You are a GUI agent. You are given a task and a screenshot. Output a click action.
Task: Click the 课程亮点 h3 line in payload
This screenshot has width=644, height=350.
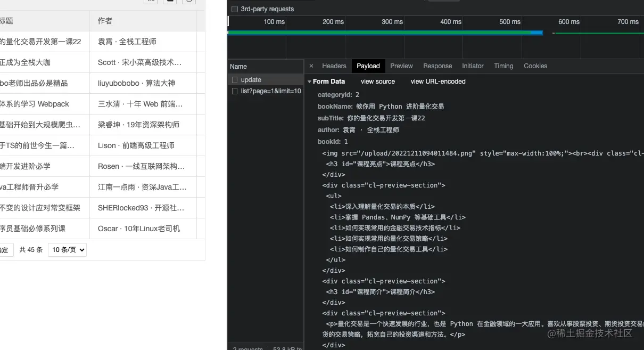381,164
